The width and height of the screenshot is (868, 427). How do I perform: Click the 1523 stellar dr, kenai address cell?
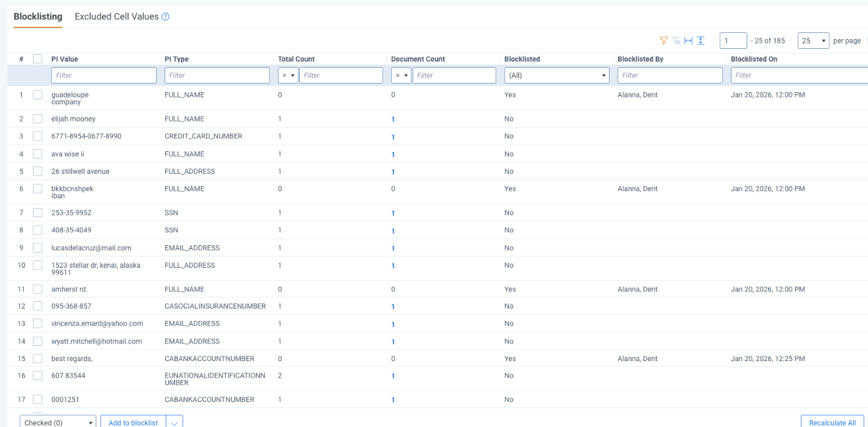96,269
